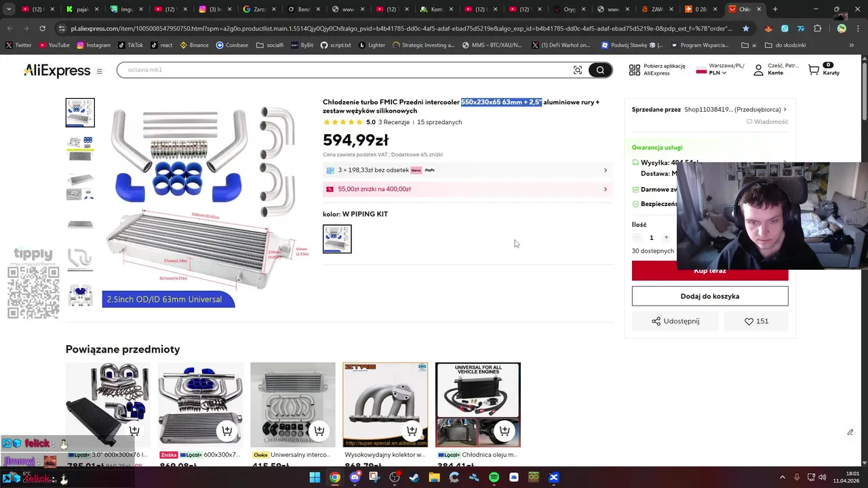Open the socialfi bookmarks folder

[x=270, y=45]
